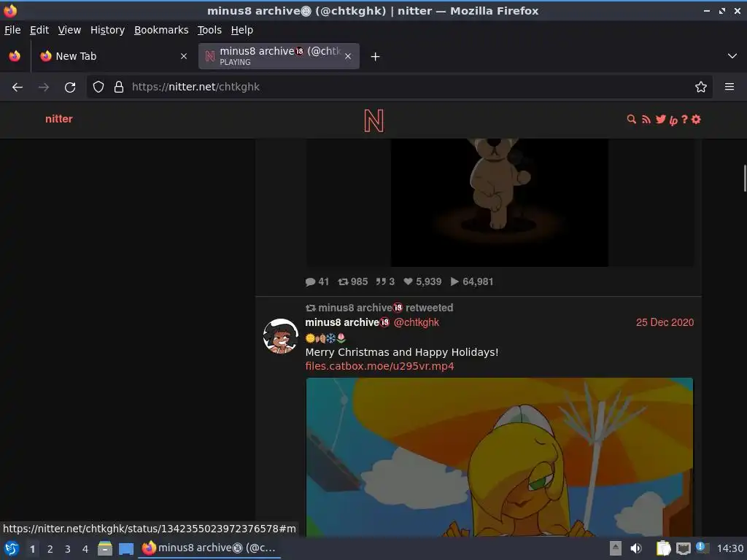Click the Firefox View pinned icon
Screen dimensions: 747x560
click(15, 56)
